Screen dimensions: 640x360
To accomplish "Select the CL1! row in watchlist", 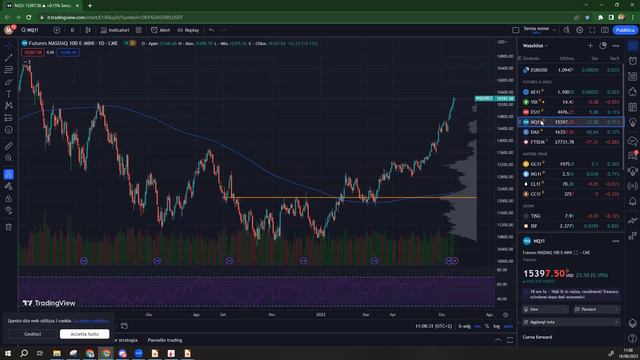I will tap(570, 184).
